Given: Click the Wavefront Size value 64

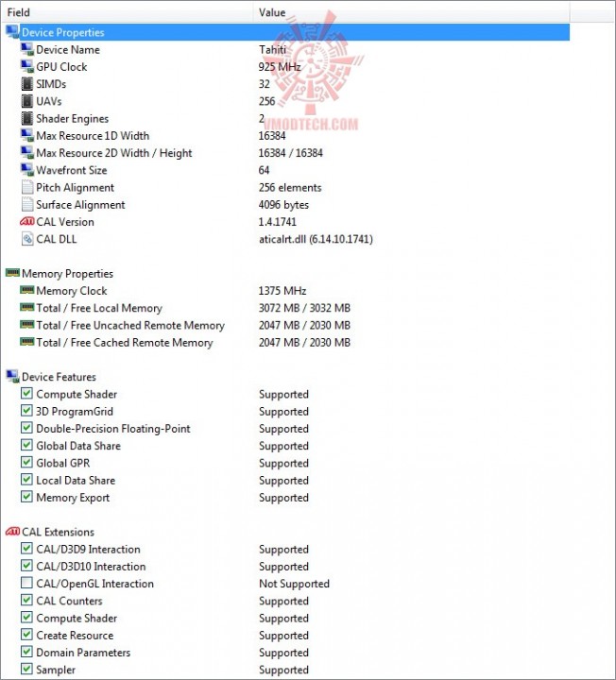Looking at the screenshot, I should click(x=264, y=170).
